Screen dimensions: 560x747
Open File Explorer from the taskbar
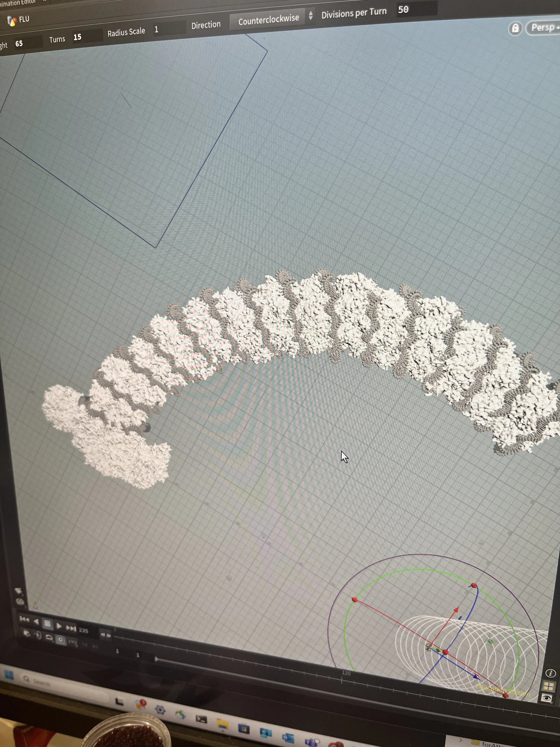click(222, 724)
